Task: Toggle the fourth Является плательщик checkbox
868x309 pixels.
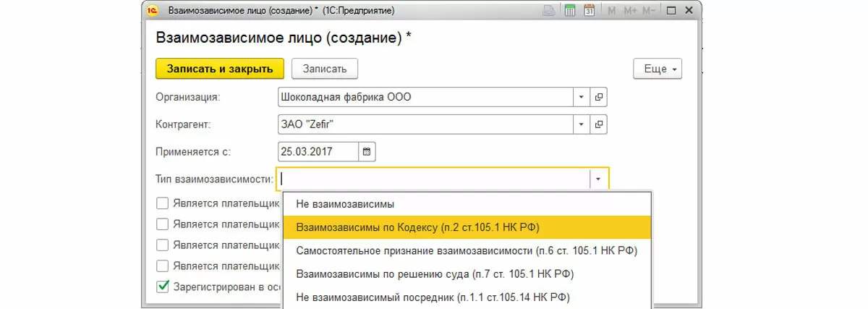Action: pyautogui.click(x=163, y=266)
